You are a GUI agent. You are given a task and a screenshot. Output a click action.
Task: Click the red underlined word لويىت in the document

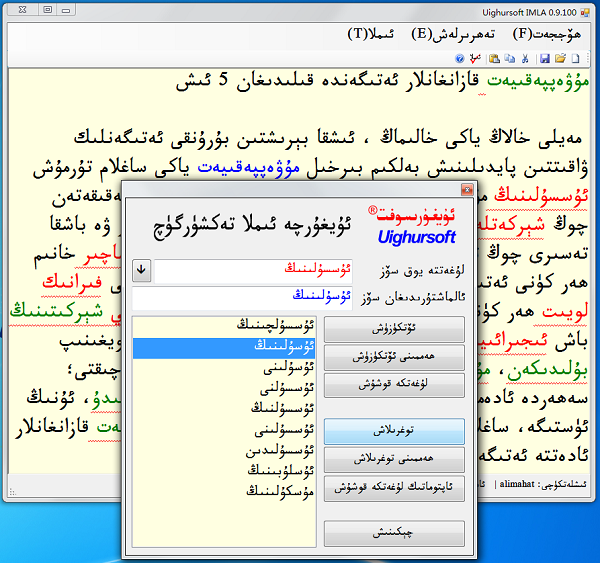coord(564,312)
